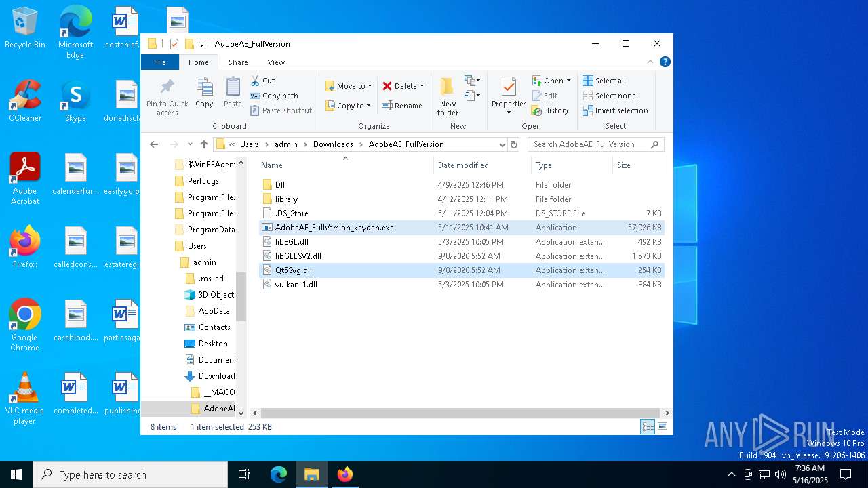Open the Open dropdown arrow in ribbon

coord(568,81)
